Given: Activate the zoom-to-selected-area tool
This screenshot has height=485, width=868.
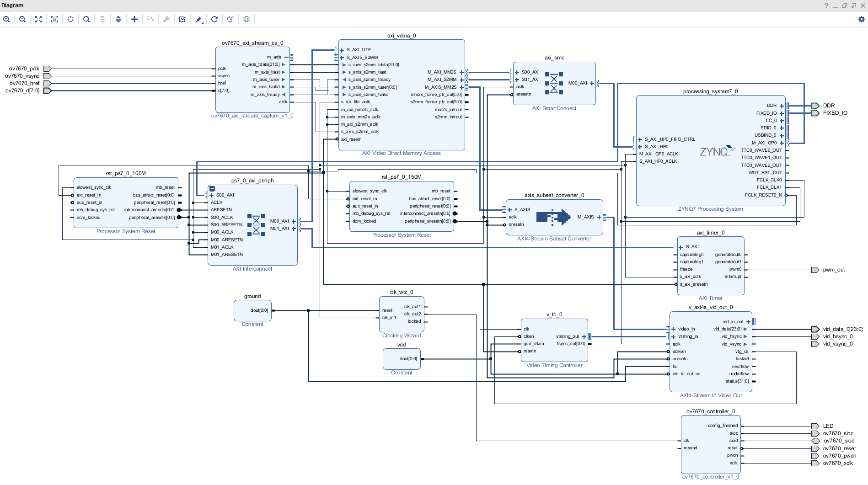Looking at the screenshot, I should coord(54,19).
